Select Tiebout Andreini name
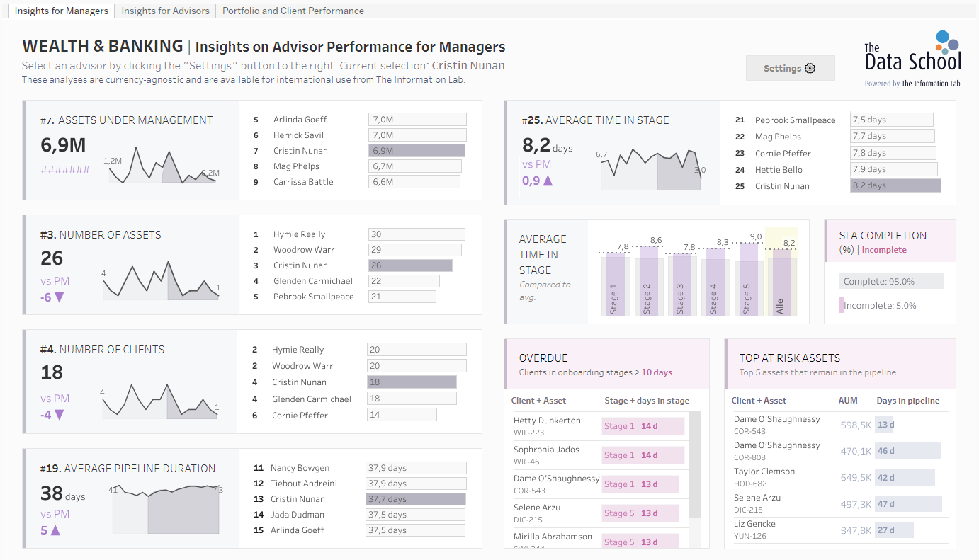The width and height of the screenshot is (979, 560). point(304,484)
